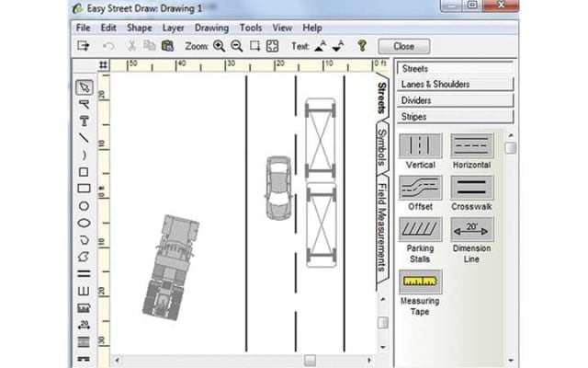The image size is (588, 368).
Task: Expand the Streets category
Action: [x=456, y=68]
